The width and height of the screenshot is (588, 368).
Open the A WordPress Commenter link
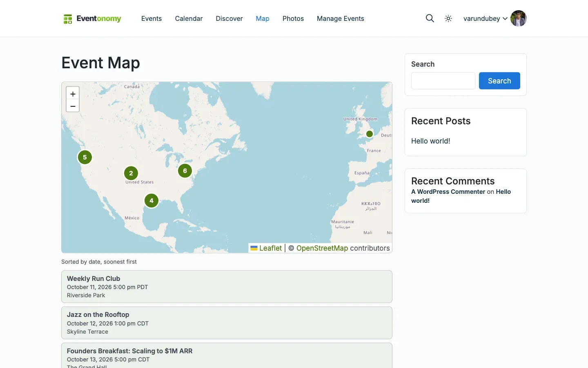(448, 192)
